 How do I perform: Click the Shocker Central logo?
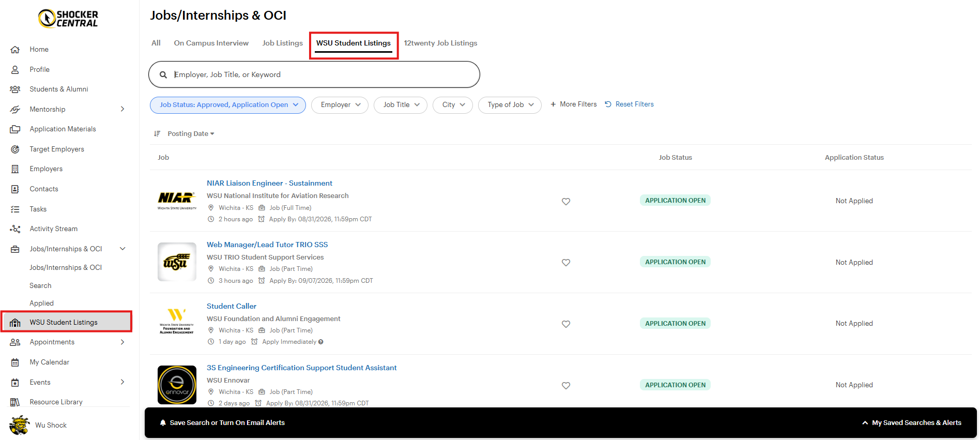[x=68, y=19]
